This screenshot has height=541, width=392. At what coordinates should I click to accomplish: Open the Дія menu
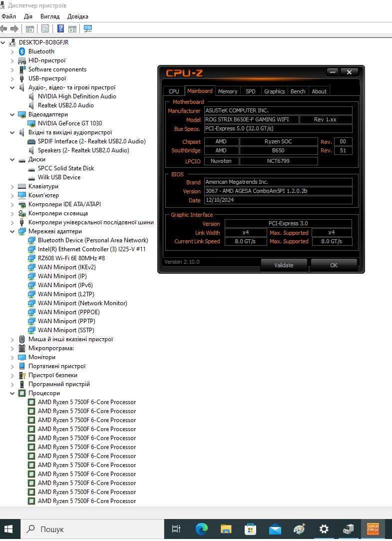click(x=28, y=16)
